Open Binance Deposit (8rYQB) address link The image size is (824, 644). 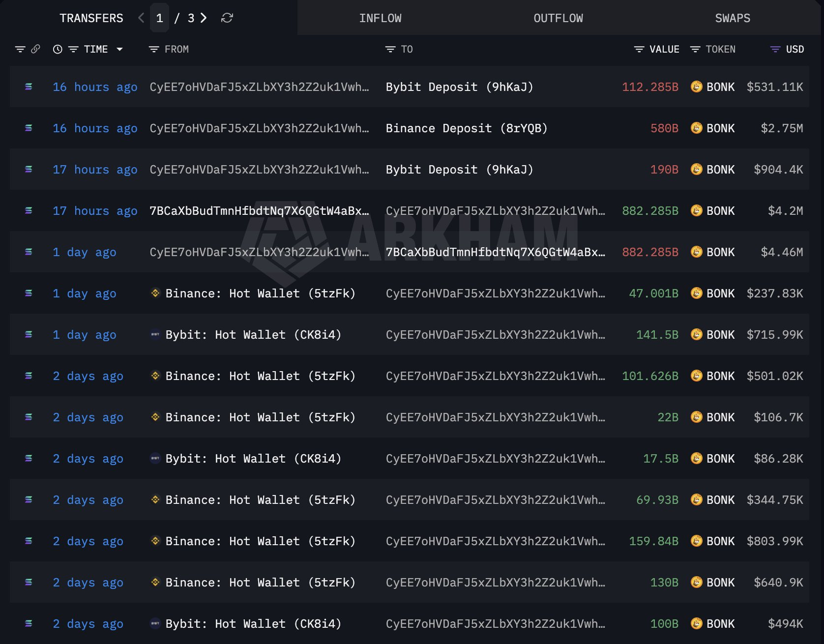coord(467,128)
